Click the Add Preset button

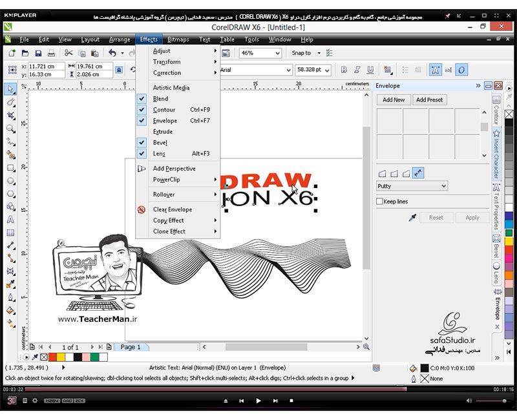[x=429, y=100]
